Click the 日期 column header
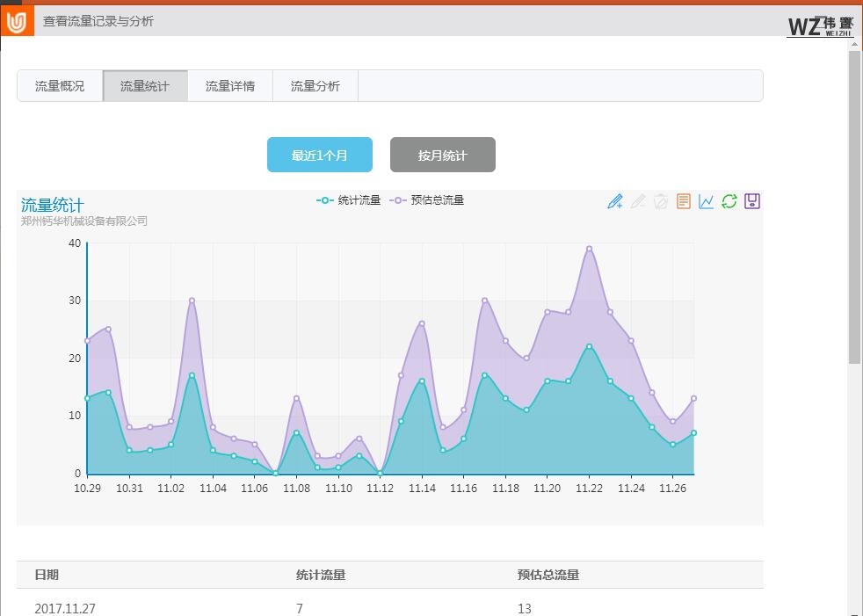863x616 pixels. coord(47,575)
